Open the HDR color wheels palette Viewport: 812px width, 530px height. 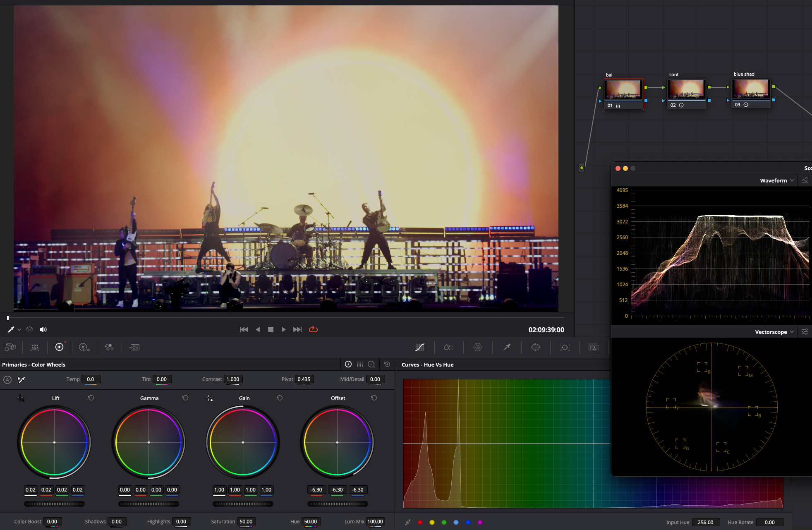pyautogui.click(x=84, y=347)
